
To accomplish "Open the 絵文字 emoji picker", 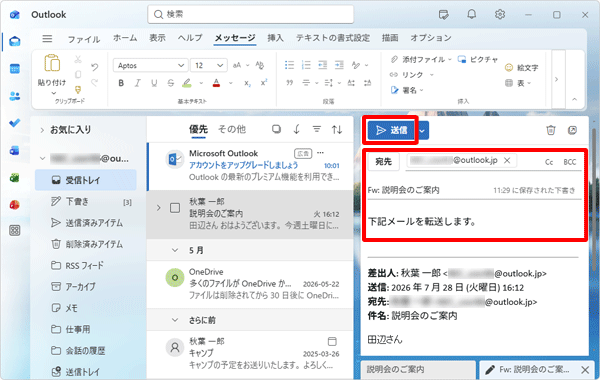I will 522,68.
